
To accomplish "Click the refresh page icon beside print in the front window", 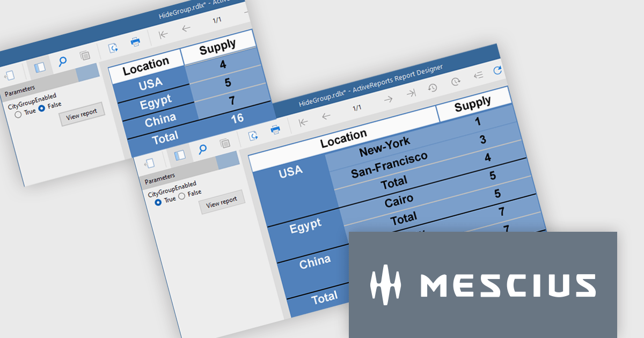I will pos(253,136).
